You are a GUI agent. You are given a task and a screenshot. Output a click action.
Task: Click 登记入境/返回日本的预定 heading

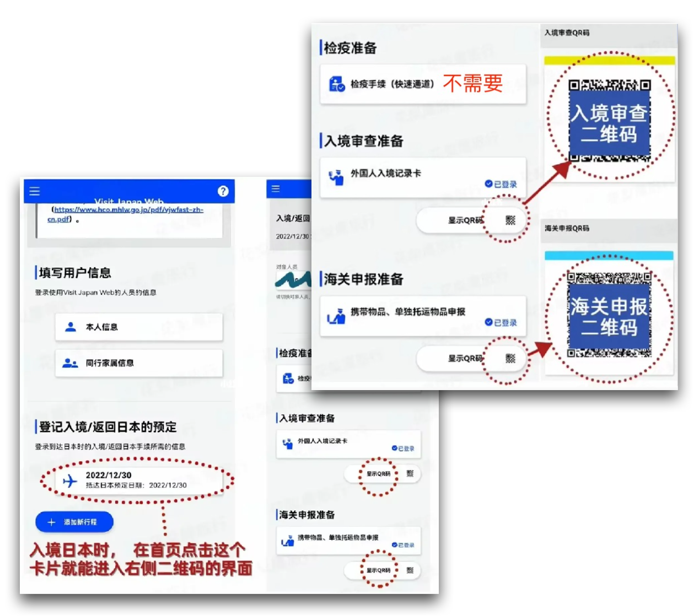click(x=108, y=427)
